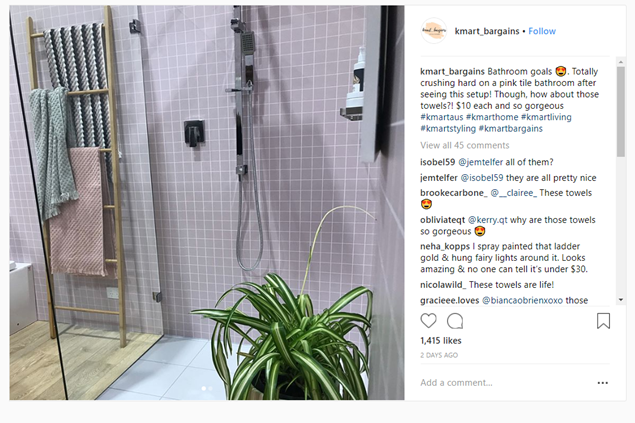Like the post with heart icon

coord(428,321)
